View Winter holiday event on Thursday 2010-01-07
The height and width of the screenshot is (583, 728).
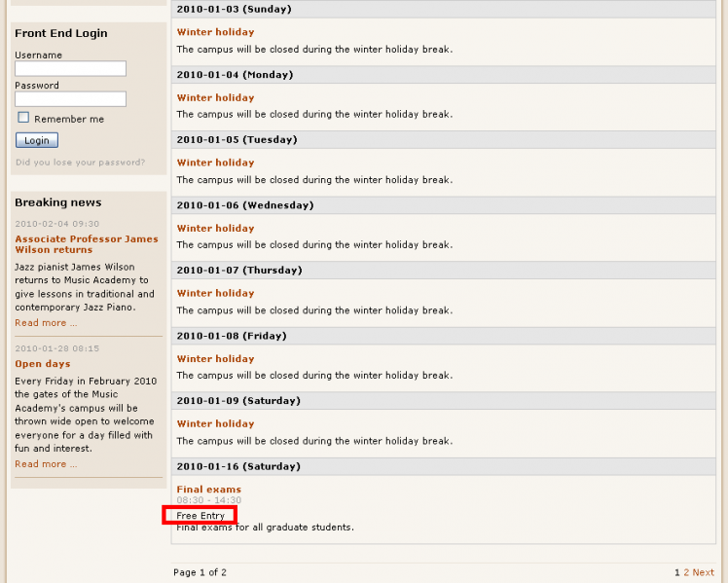click(x=215, y=293)
